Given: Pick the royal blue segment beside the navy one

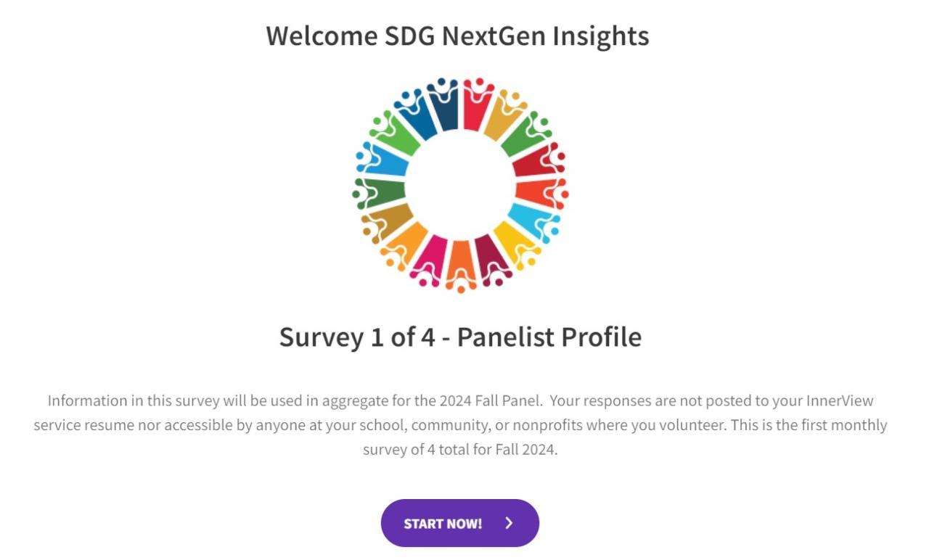Looking at the screenshot, I should (417, 116).
